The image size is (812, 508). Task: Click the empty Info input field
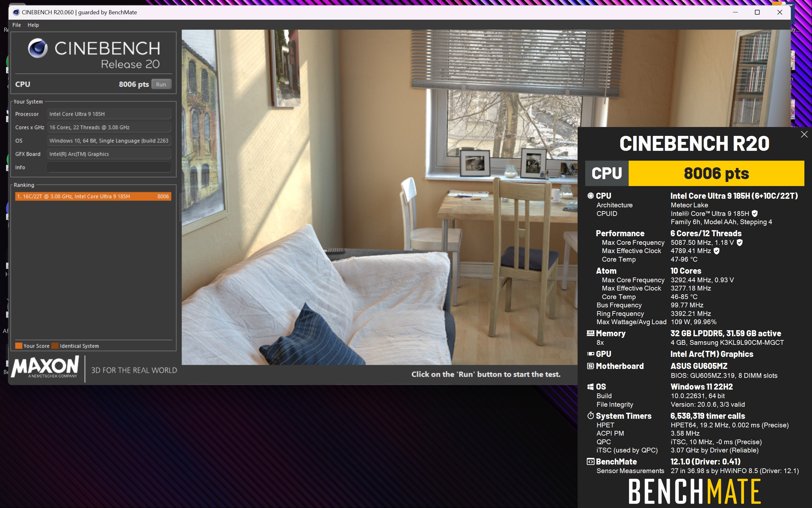pos(109,167)
